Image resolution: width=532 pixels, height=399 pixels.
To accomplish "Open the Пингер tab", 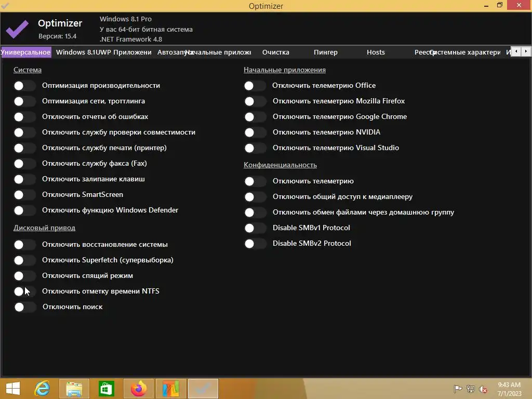I will 325,52.
